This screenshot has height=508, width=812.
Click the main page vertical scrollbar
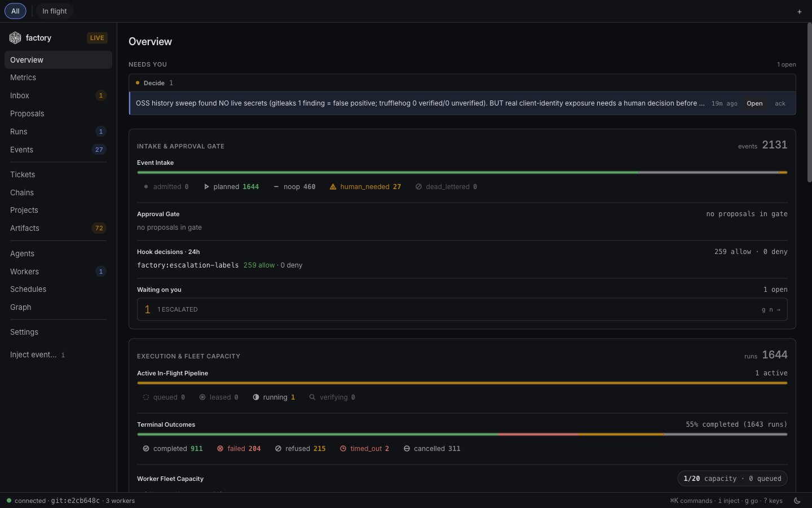pos(809,102)
